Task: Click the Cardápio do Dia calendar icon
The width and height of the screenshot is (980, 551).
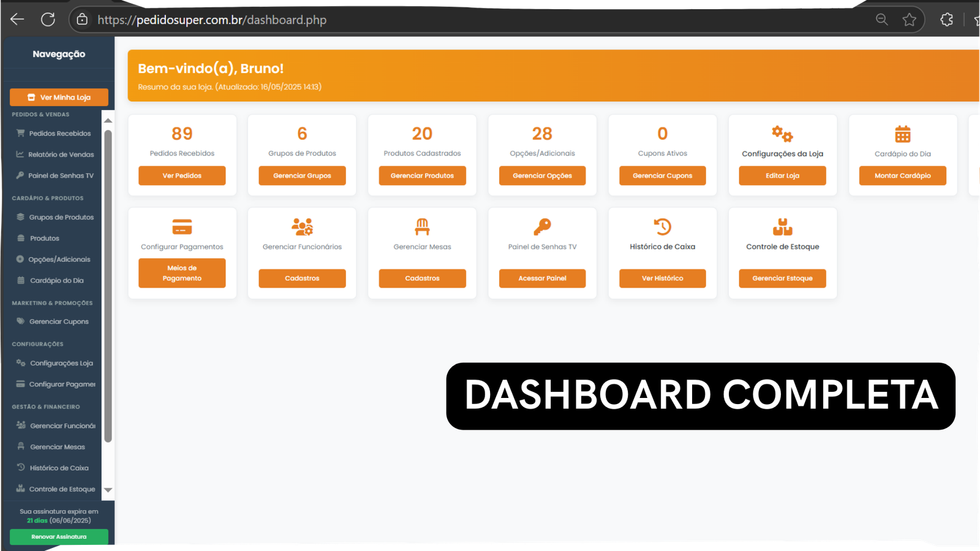Action: (20, 280)
